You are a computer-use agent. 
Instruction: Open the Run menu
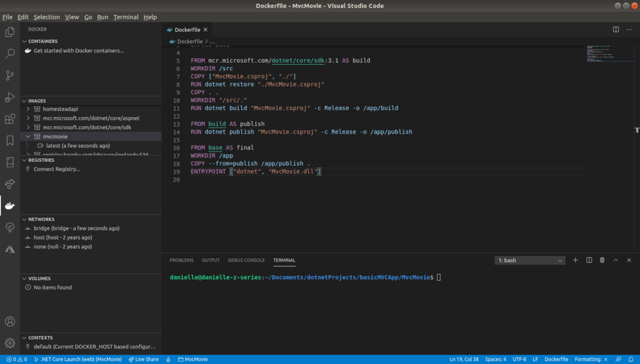[x=102, y=17]
